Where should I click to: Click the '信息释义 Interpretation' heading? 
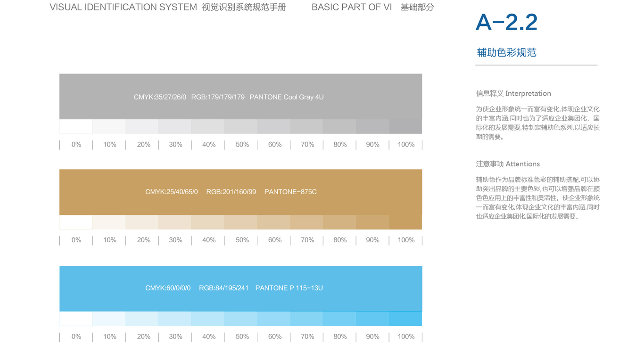coord(513,93)
